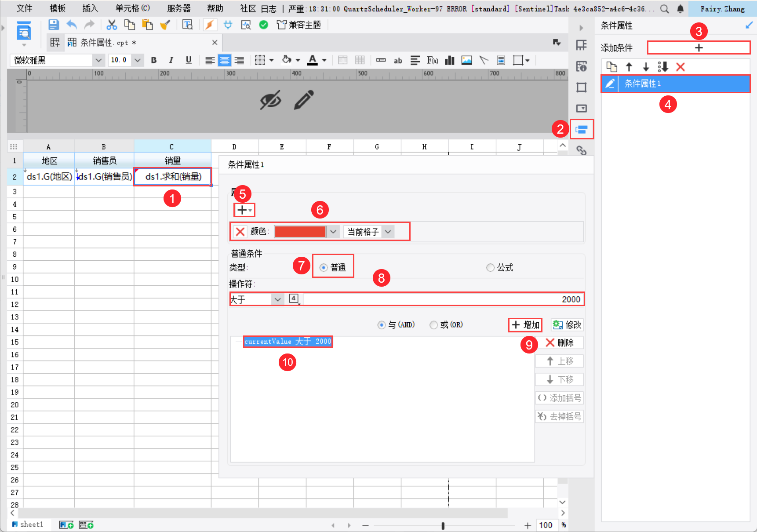Open the Hyperlink panel icon in the sidebar
The image size is (757, 532).
pyautogui.click(x=582, y=150)
